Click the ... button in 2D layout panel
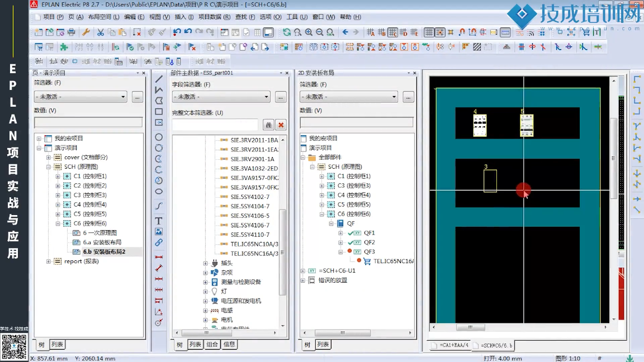 pyautogui.click(x=408, y=97)
